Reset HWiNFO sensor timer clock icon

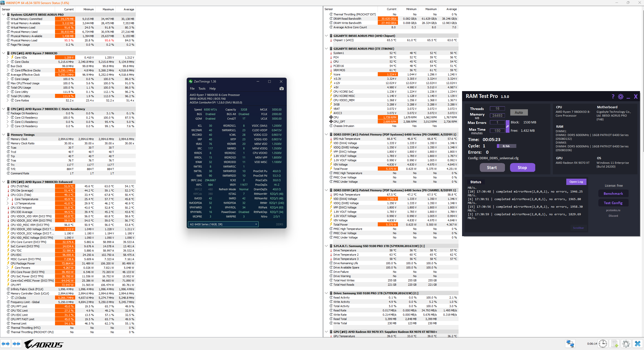click(603, 344)
